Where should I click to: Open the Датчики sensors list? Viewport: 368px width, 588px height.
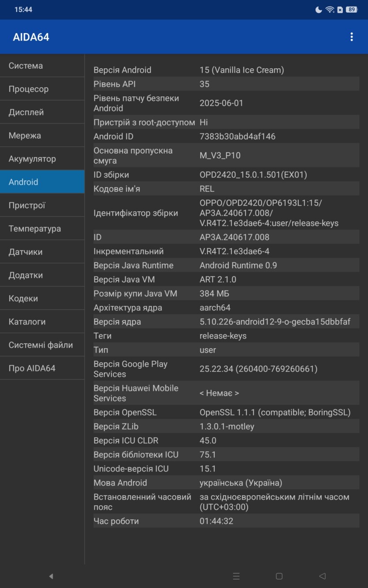click(42, 252)
